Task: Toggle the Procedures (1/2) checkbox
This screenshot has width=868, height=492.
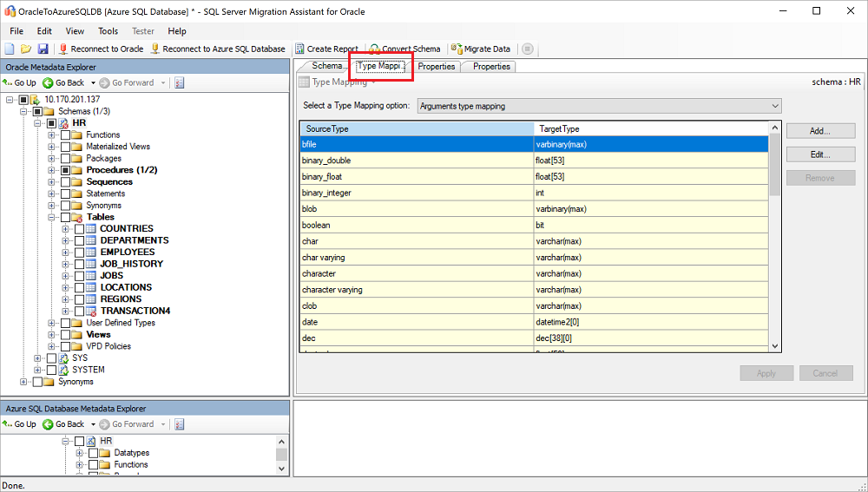Action: [x=65, y=170]
